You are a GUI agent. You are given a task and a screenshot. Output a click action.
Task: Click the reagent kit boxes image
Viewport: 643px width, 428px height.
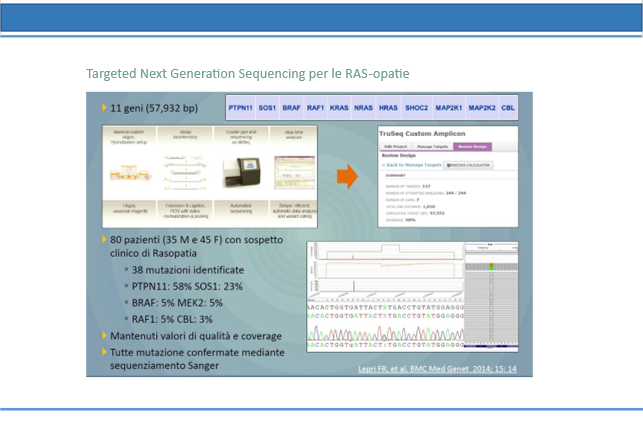[130, 173]
